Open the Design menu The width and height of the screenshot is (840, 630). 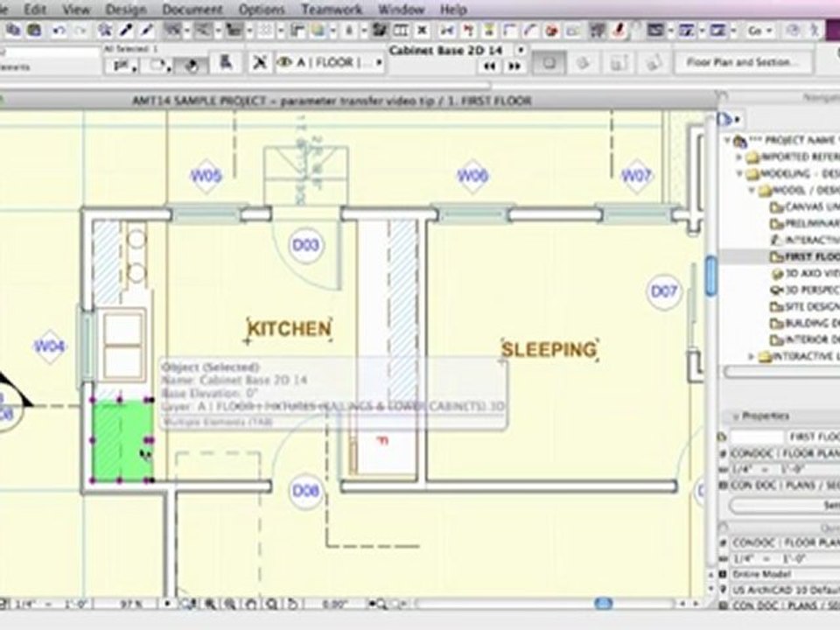pos(126,9)
